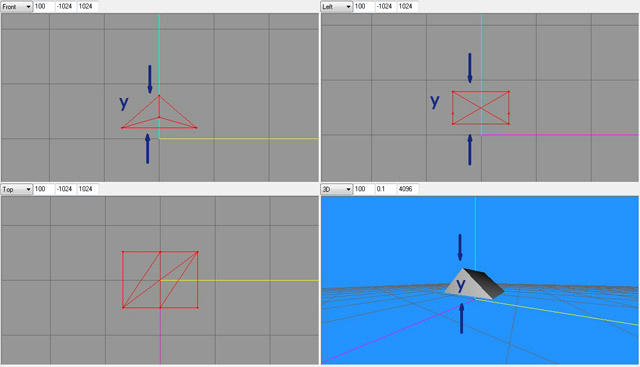Click the 1024 field in Left viewport
This screenshot has height=367, width=640.
point(408,7)
